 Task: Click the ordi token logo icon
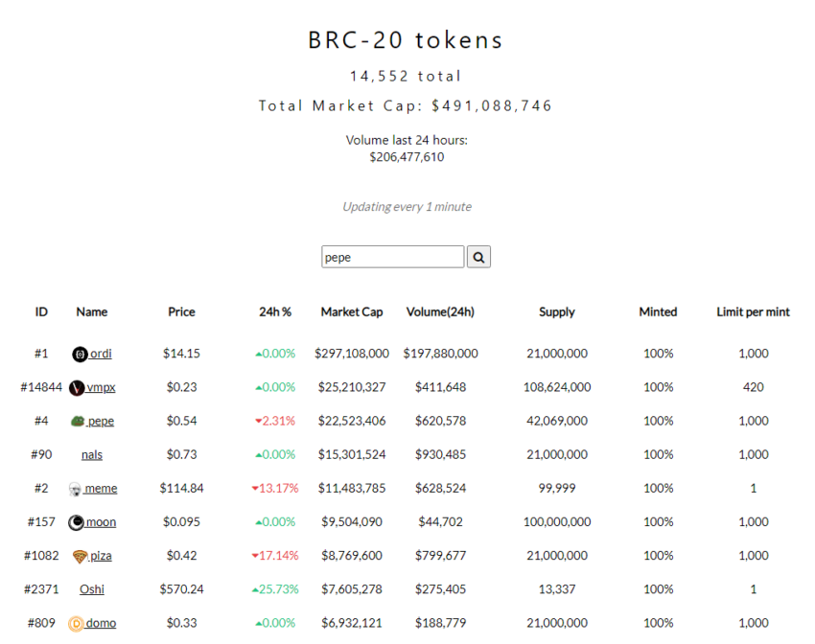pos(80,355)
